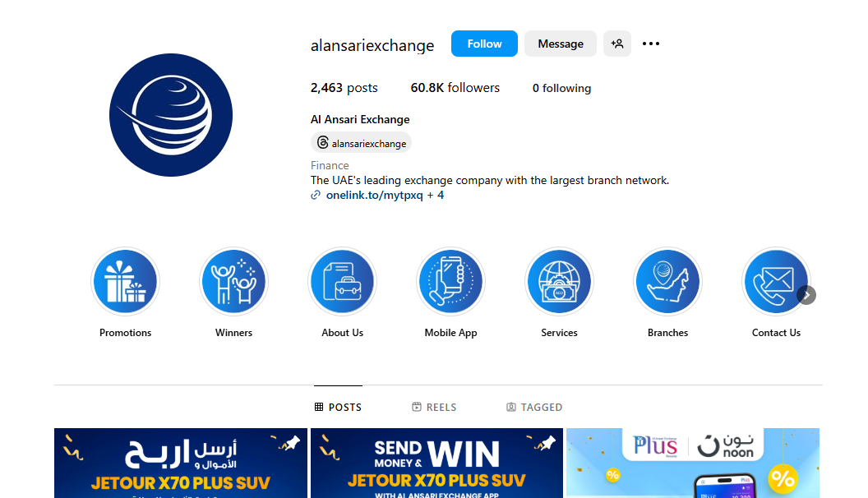
Task: Switch to the Reels tab
Action: point(435,408)
